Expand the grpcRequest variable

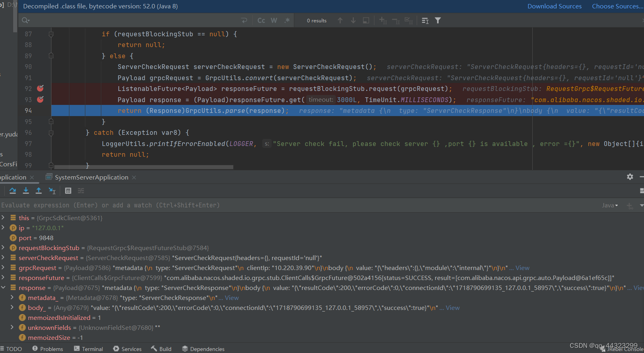[x=3, y=267]
